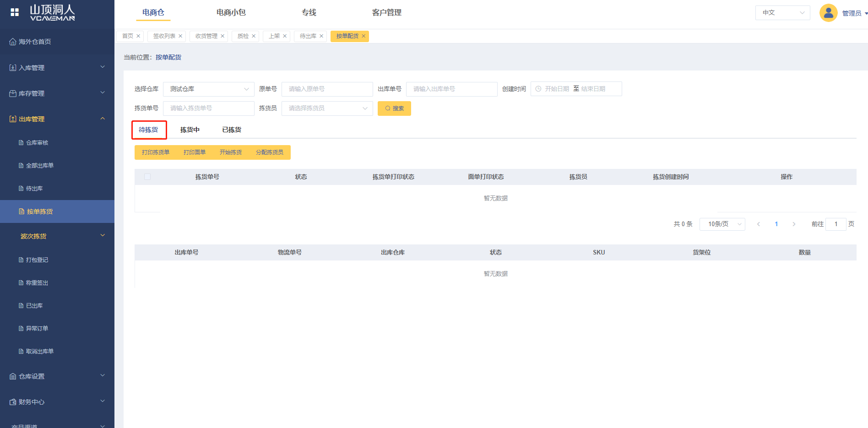Click the app grid menu icon

tap(15, 12)
